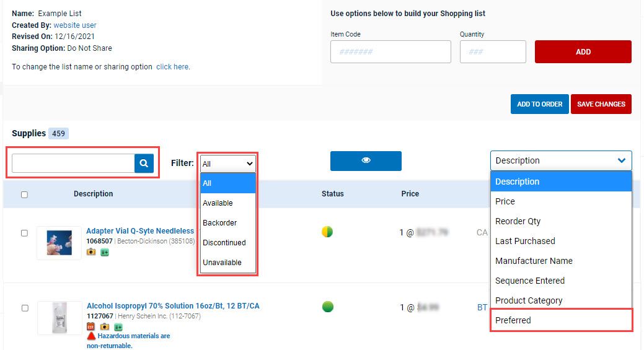
Task: Click the red hazardous materials warning triangle
Action: pyautogui.click(x=91, y=336)
